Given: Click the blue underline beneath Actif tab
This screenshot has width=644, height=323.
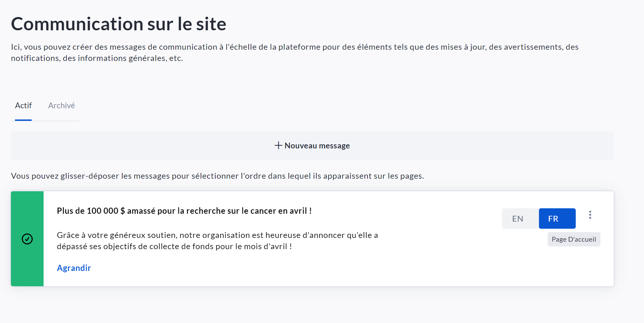Looking at the screenshot, I should coord(23,120).
